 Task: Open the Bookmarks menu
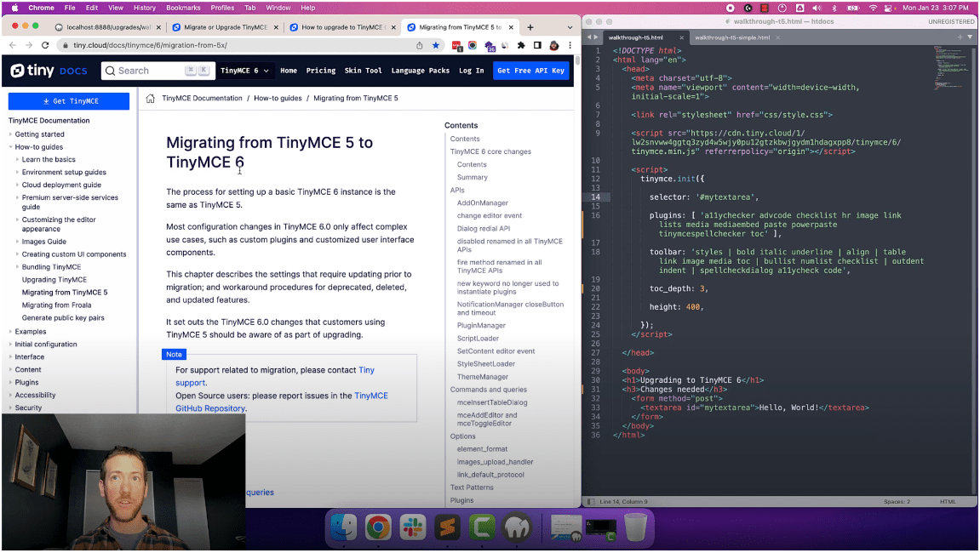tap(183, 9)
